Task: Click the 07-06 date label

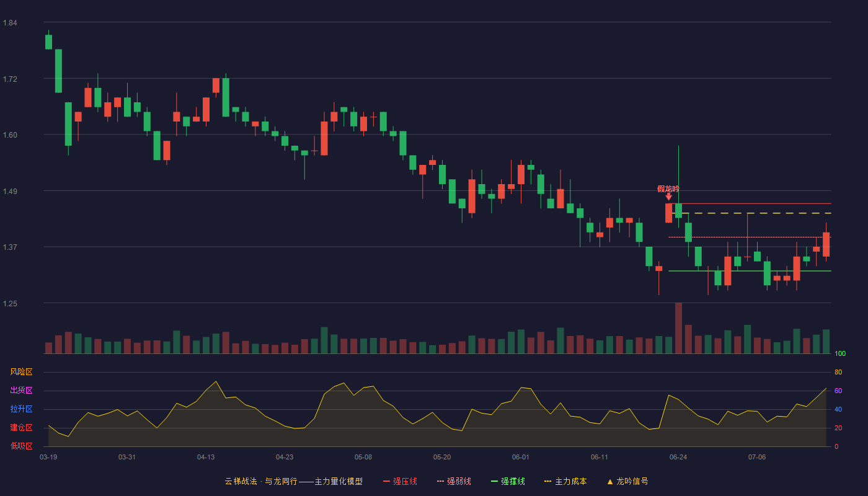Action: [x=757, y=457]
